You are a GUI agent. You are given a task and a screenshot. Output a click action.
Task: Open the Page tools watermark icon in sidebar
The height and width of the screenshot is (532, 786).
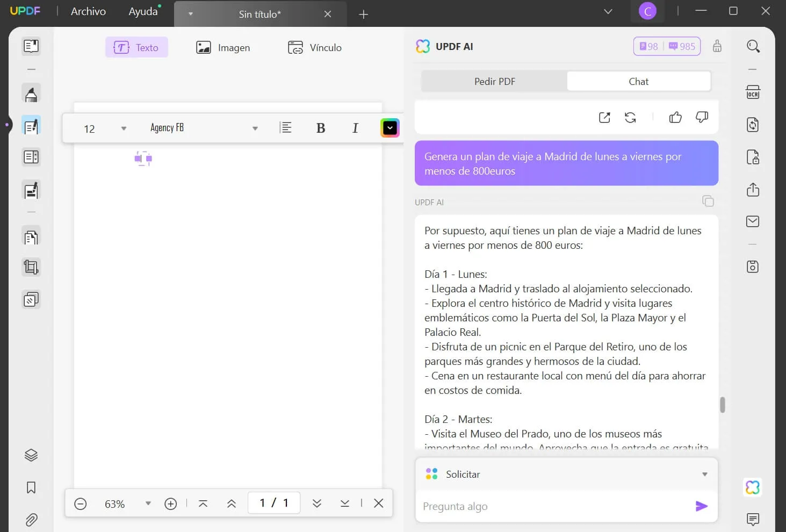tap(31, 299)
